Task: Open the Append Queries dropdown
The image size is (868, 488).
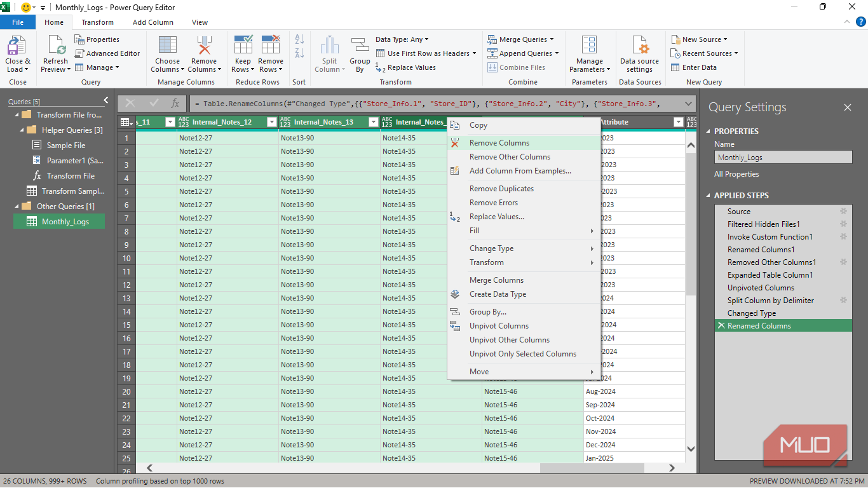Action: click(x=523, y=53)
